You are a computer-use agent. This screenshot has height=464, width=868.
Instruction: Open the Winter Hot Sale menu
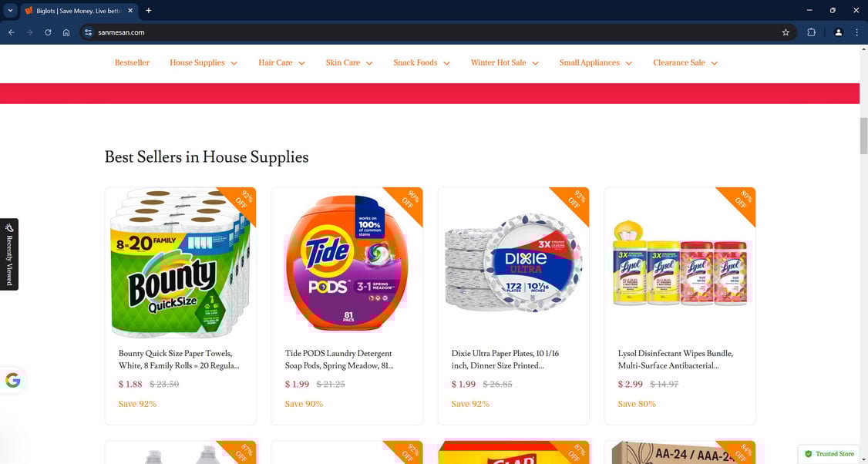[504, 62]
